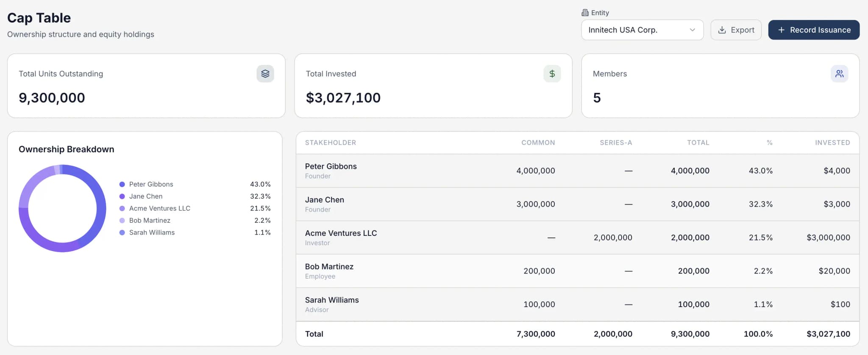The image size is (868, 355).
Task: Click the plus icon on Record Issuance
Action: (781, 30)
